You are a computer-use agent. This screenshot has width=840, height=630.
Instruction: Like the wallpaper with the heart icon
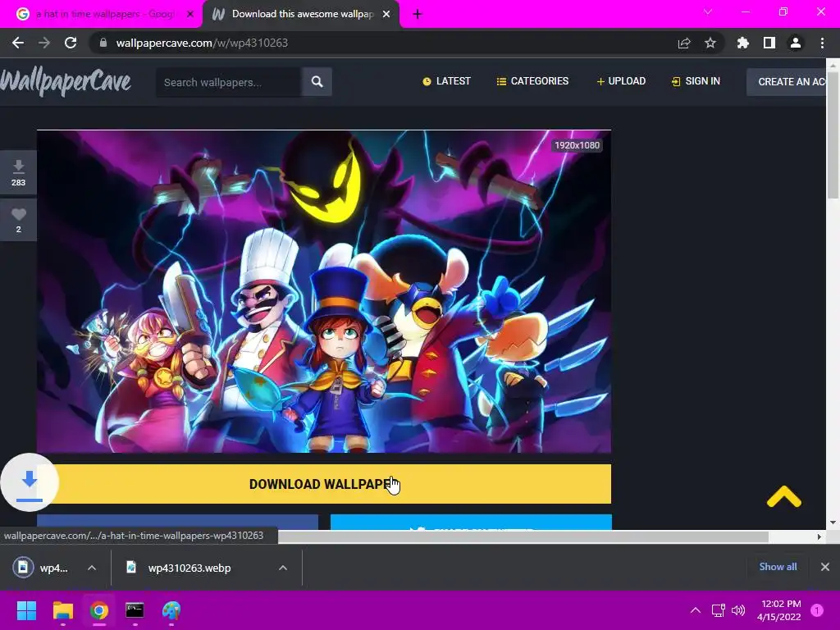18,220
